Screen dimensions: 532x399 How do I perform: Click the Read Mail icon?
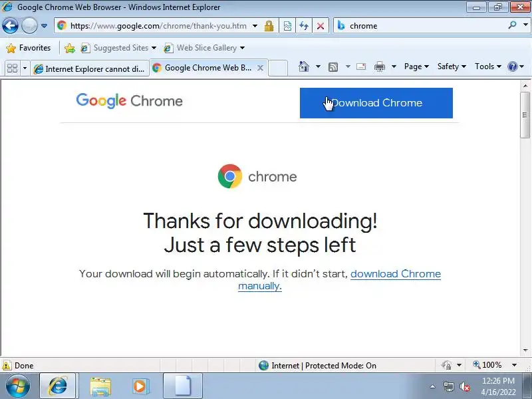(361, 67)
